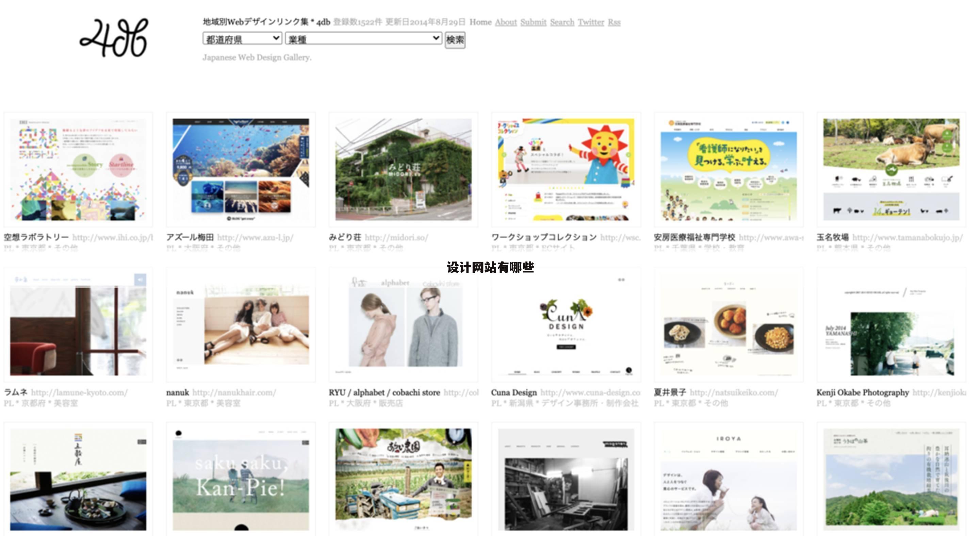Click the 4db logo
980x536 pixels.
113,38
